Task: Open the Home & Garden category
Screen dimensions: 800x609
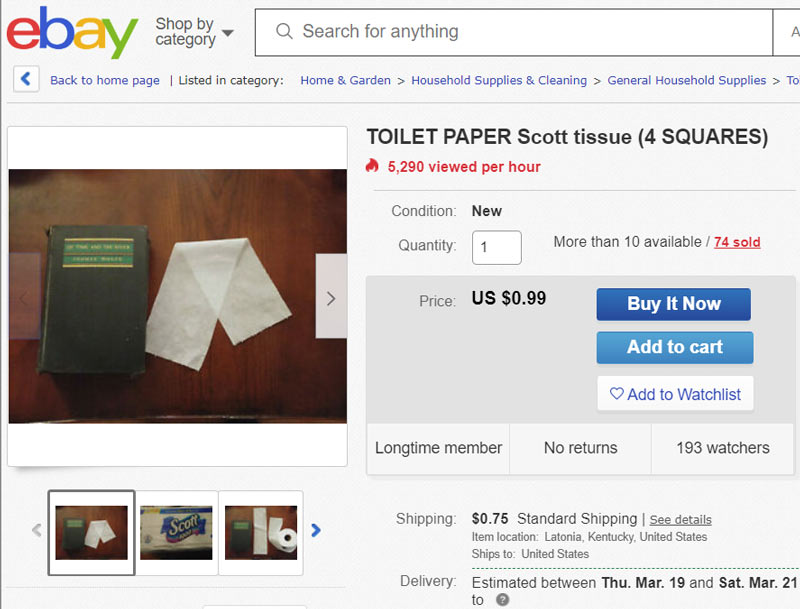Action: pyautogui.click(x=345, y=79)
